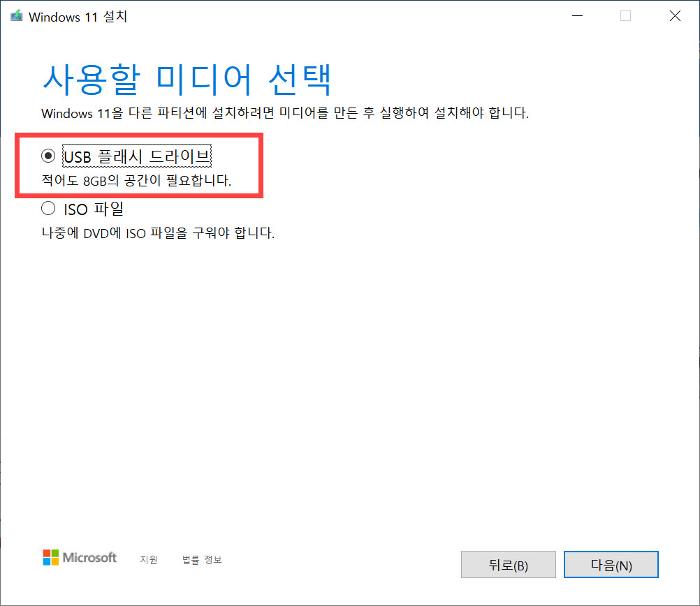This screenshot has height=606, width=700.
Task: Click the minimize button
Action: [x=577, y=15]
